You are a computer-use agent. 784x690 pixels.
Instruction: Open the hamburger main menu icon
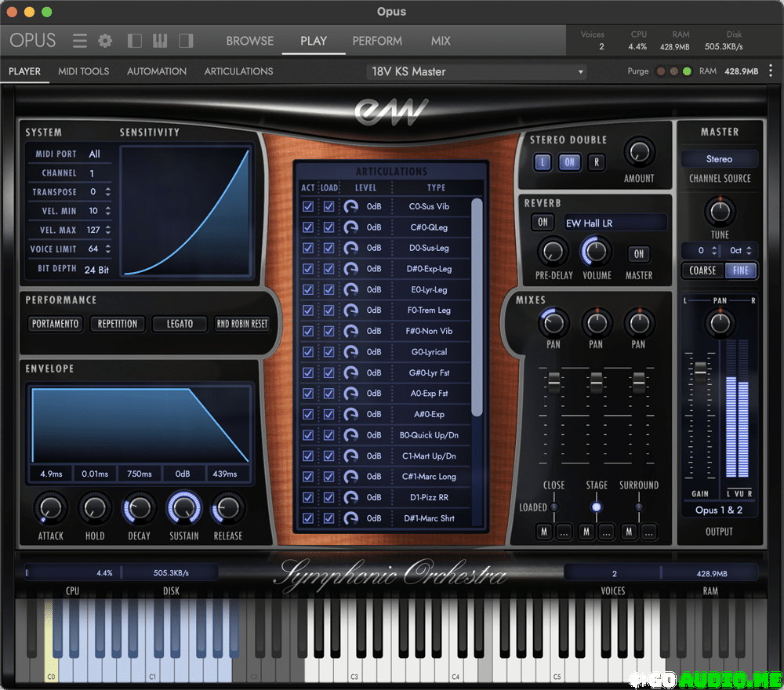point(79,41)
